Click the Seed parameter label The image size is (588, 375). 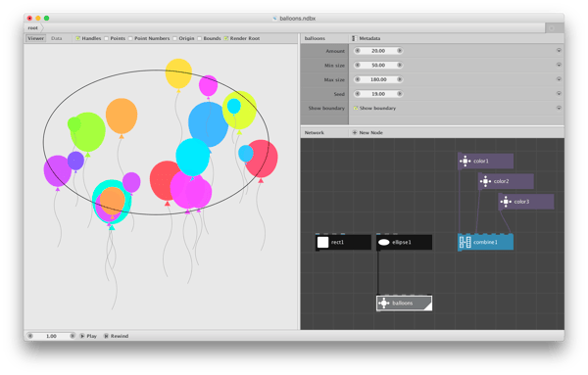[339, 94]
